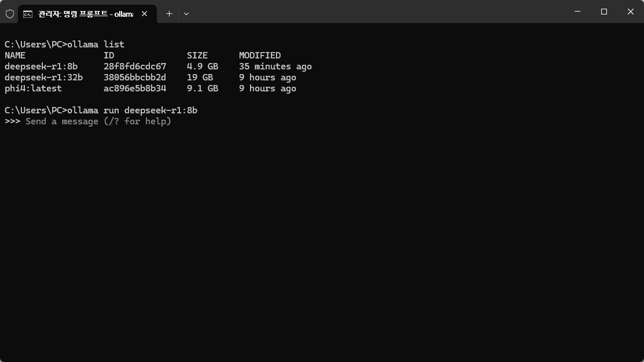The image size is (644, 362).
Task: Click the admin shield icon in title bar
Action: coord(10,14)
